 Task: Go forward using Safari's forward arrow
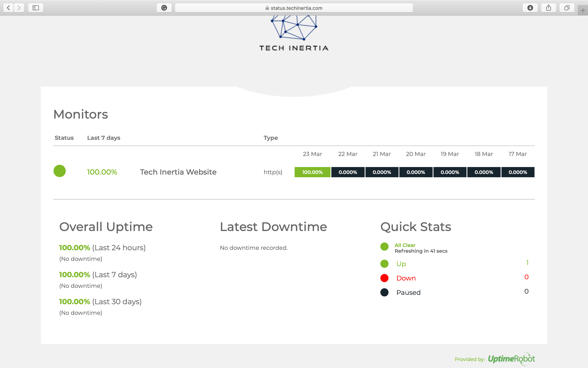tap(19, 8)
